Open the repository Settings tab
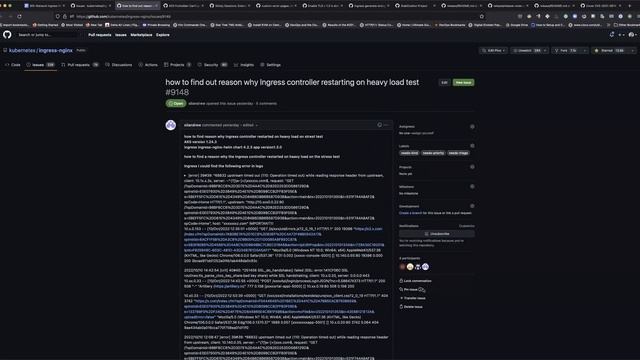This screenshot has width=640, height=360. [x=270, y=65]
